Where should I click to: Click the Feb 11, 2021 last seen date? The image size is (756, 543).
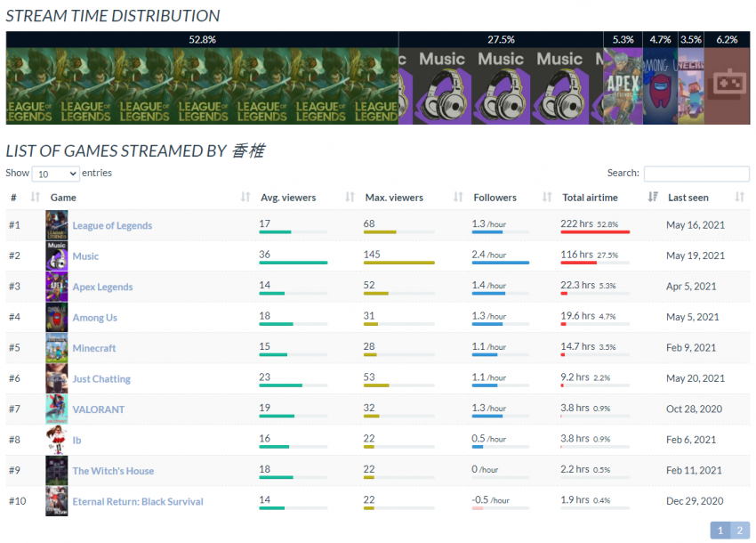pos(694,470)
